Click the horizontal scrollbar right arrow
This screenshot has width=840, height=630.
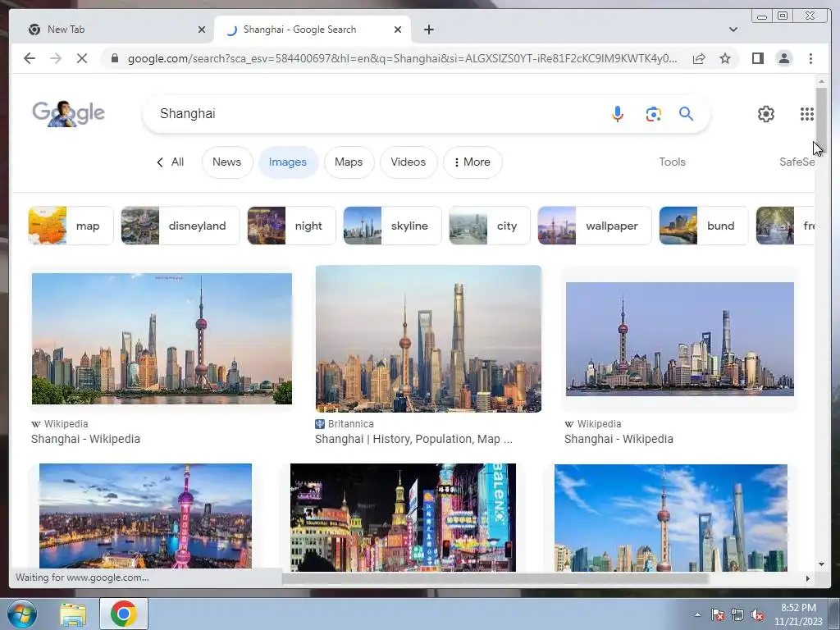pos(808,578)
